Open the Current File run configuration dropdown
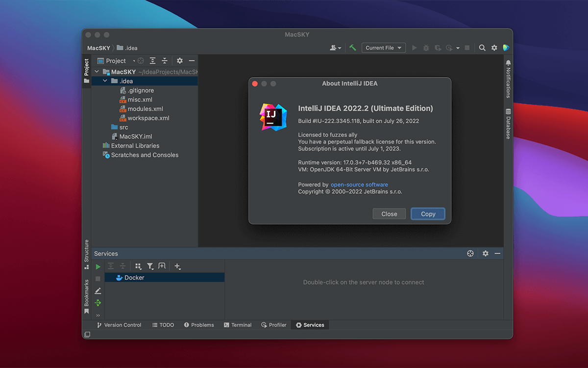Viewport: 588px width, 368px height. coord(384,48)
